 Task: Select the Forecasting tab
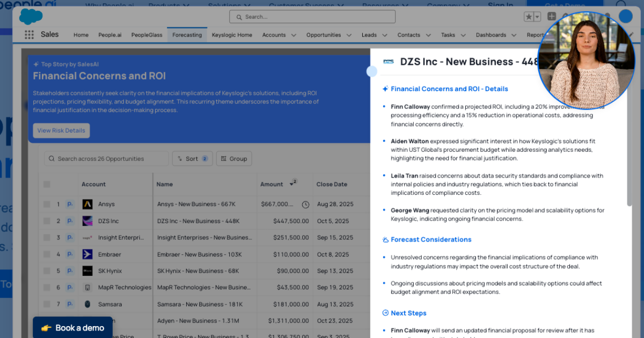click(187, 35)
